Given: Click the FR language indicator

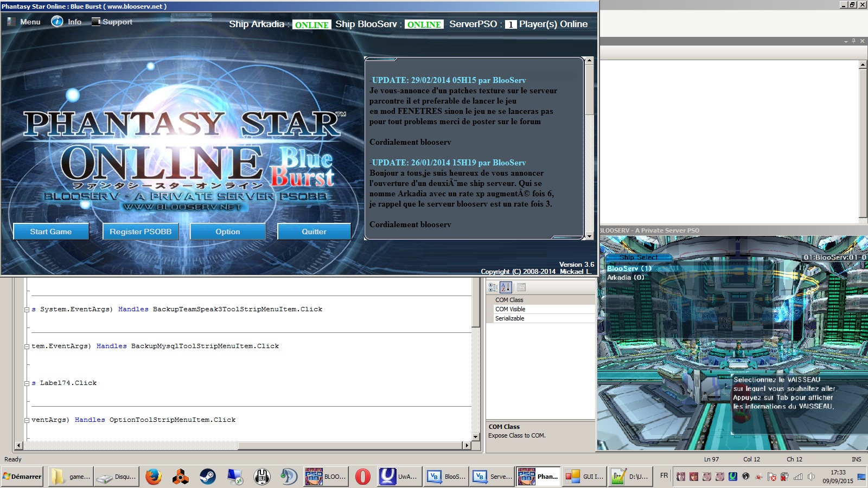Looking at the screenshot, I should [x=664, y=476].
